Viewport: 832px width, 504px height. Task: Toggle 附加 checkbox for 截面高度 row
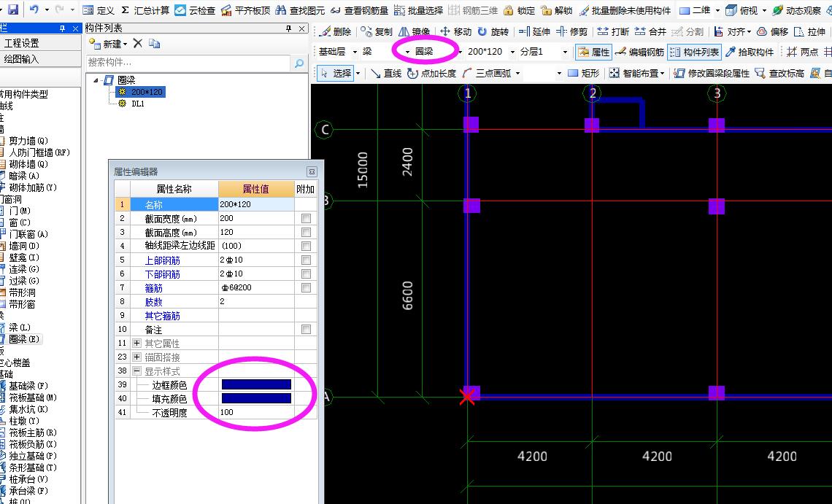[306, 232]
